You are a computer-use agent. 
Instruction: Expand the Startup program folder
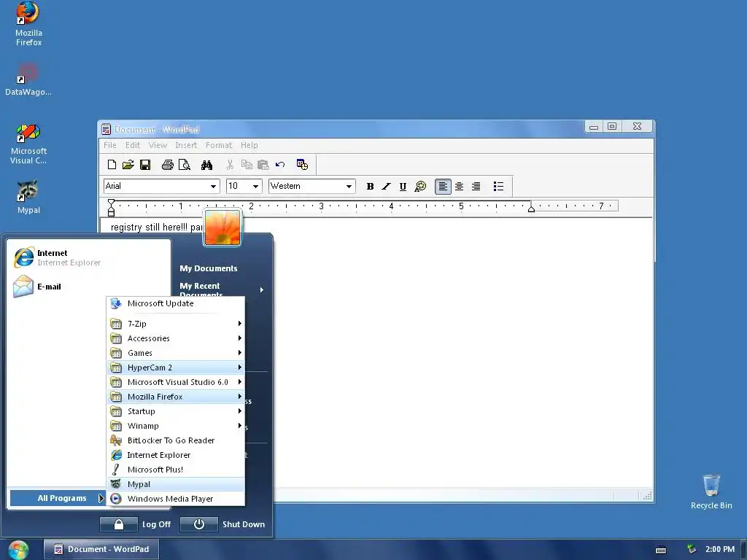click(176, 411)
